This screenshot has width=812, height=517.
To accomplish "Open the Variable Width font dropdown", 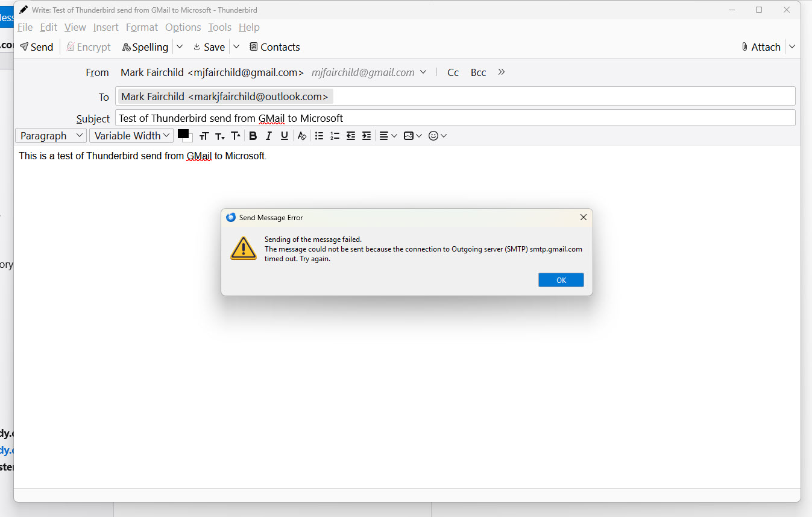I will (x=131, y=136).
